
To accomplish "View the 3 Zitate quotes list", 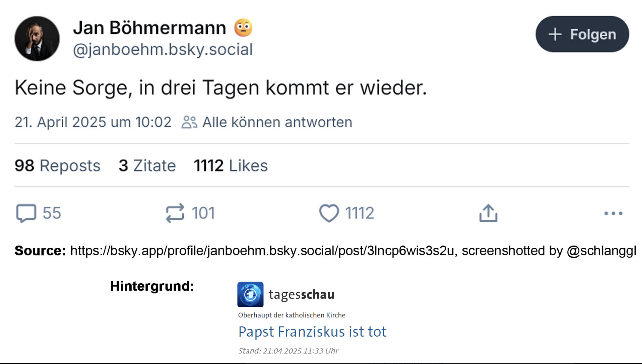I will pos(147,166).
